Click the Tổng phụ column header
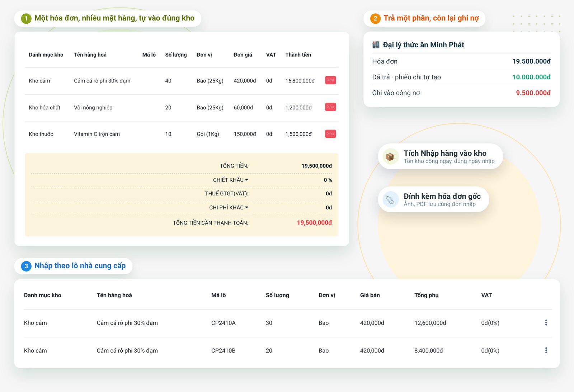The image size is (574, 392). [x=426, y=295]
